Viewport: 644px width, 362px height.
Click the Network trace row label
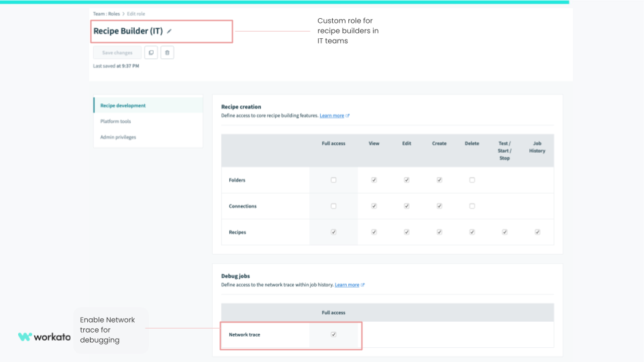coord(244,335)
